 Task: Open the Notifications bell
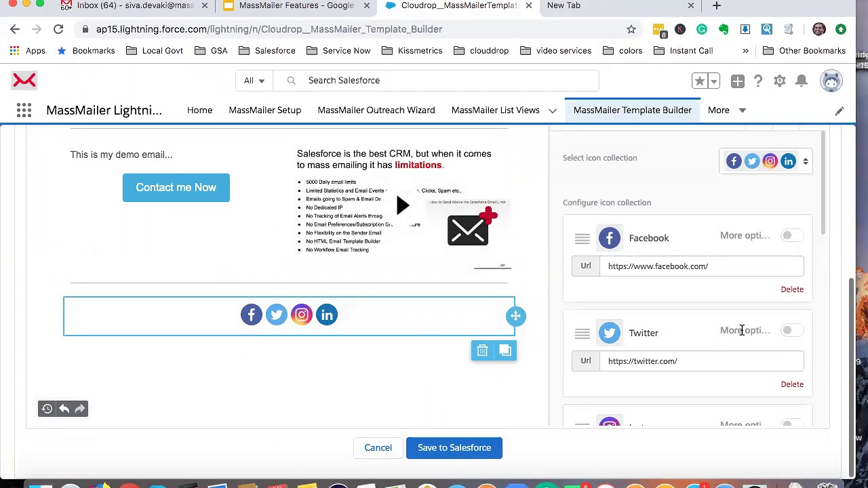[802, 81]
